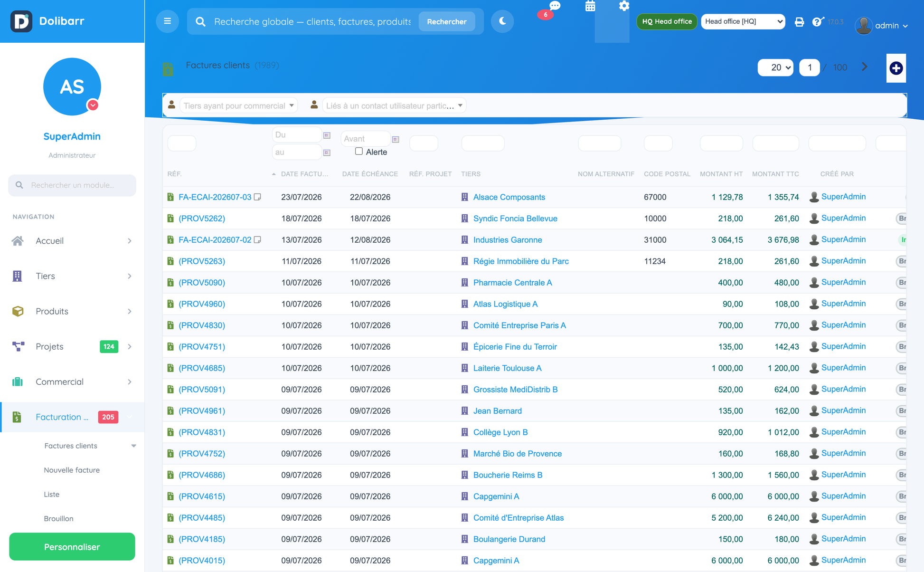The height and width of the screenshot is (572, 924).
Task: Click the global search magnifier icon
Action: coord(200,22)
